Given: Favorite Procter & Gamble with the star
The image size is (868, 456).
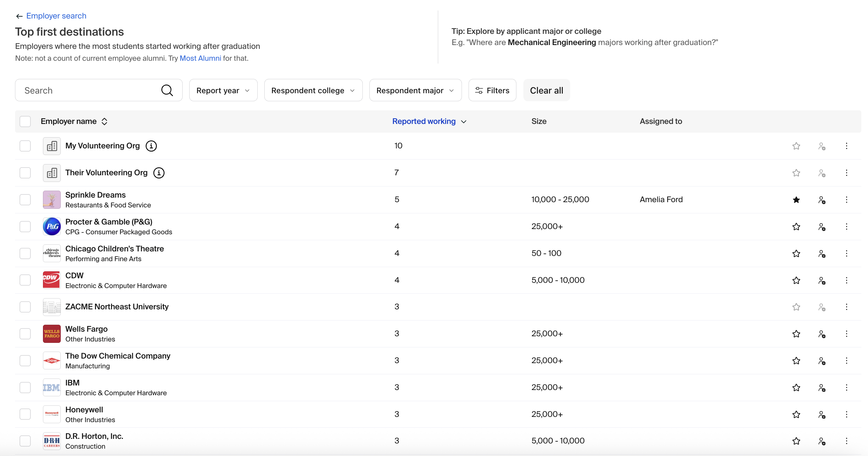Looking at the screenshot, I should coord(796,227).
